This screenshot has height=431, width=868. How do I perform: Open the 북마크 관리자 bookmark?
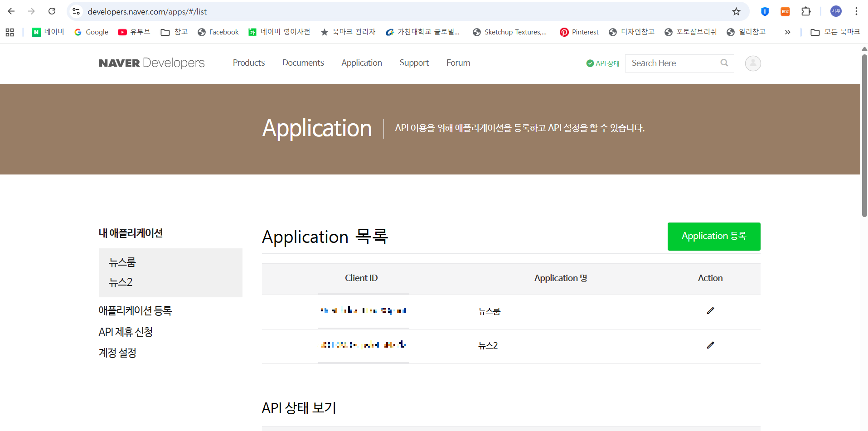pyautogui.click(x=348, y=32)
